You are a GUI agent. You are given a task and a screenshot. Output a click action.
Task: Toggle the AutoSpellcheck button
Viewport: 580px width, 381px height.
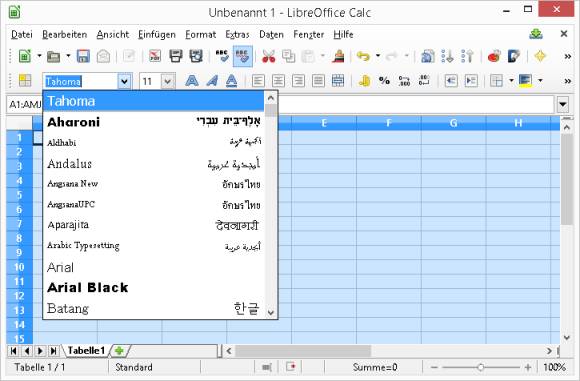coord(243,56)
